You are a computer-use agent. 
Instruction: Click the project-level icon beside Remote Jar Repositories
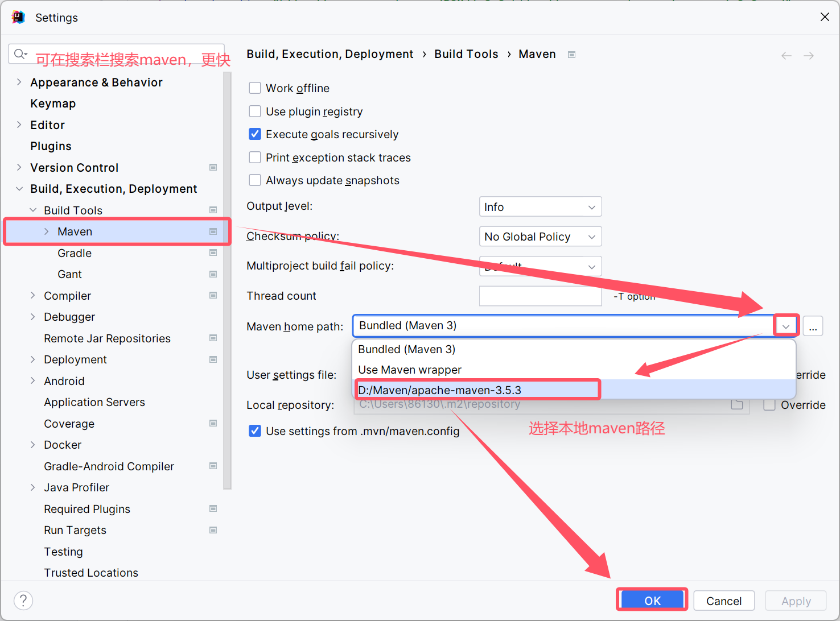[213, 338]
